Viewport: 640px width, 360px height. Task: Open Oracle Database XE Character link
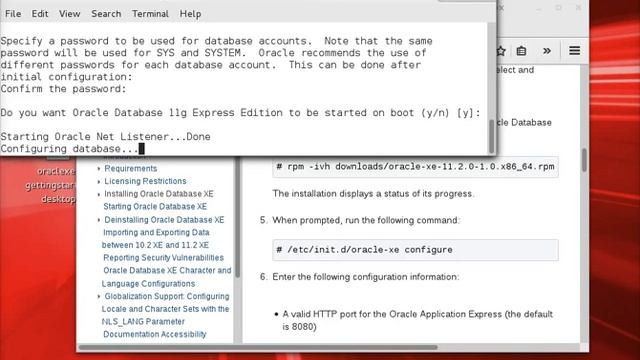(x=167, y=277)
